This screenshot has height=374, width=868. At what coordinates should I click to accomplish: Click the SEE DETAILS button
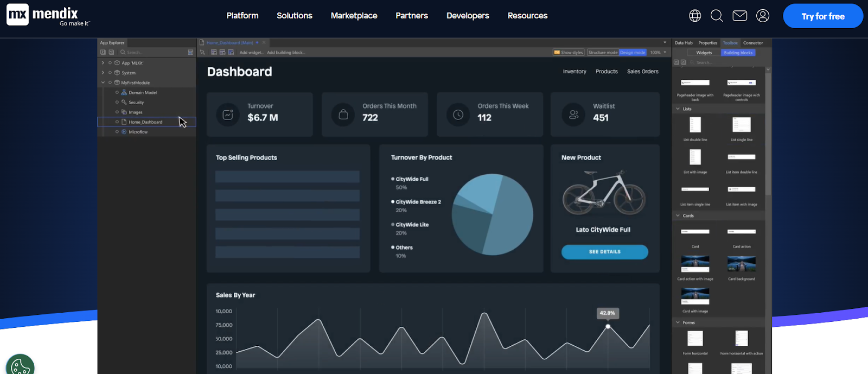point(605,252)
